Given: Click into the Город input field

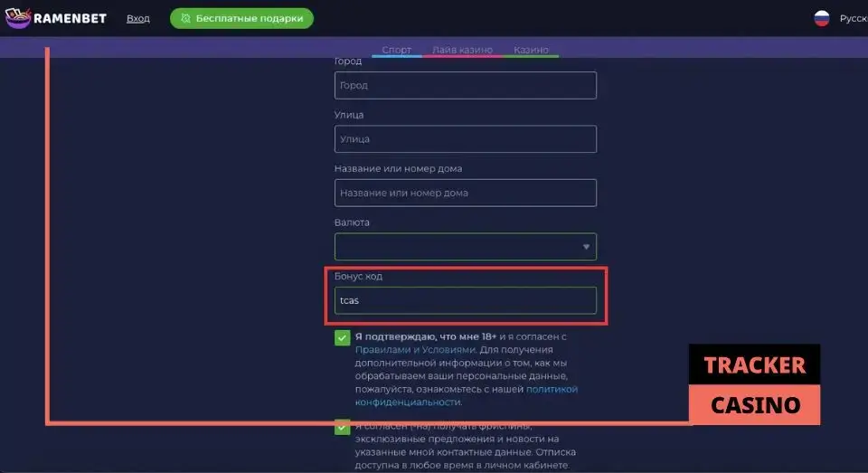Looking at the screenshot, I should [465, 85].
